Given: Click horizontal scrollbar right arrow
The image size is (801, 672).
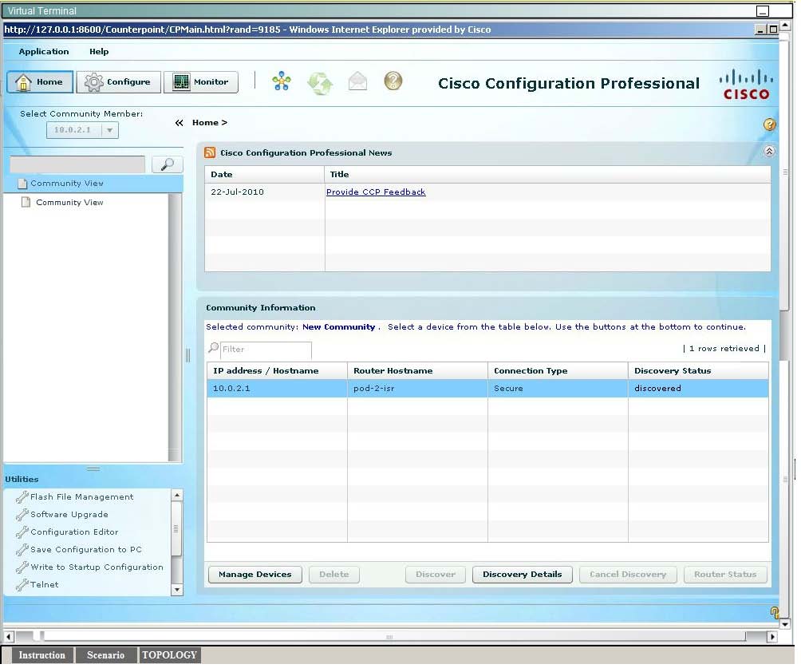Looking at the screenshot, I should click(x=772, y=637).
